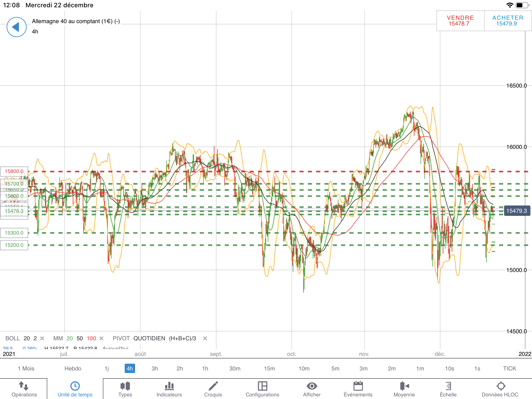The width and height of the screenshot is (532, 399).
Task: Remove the BOLL 20 2 indicator
Action: [42, 338]
